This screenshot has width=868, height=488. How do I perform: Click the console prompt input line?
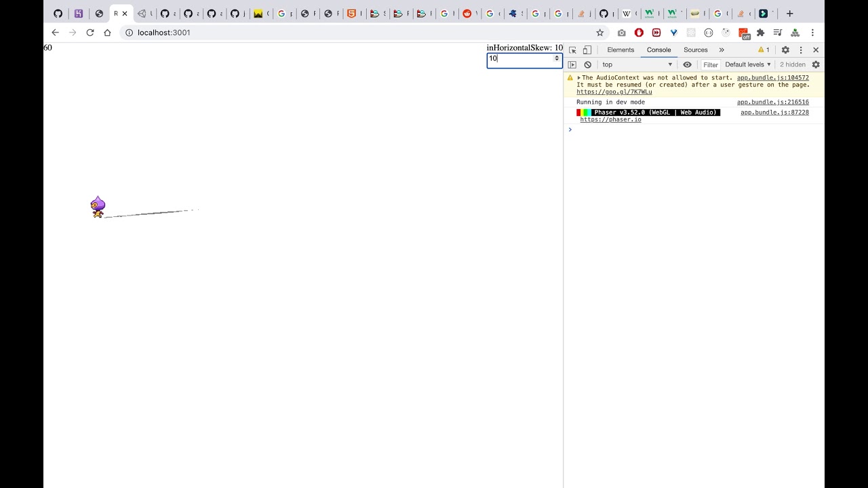[x=694, y=129]
